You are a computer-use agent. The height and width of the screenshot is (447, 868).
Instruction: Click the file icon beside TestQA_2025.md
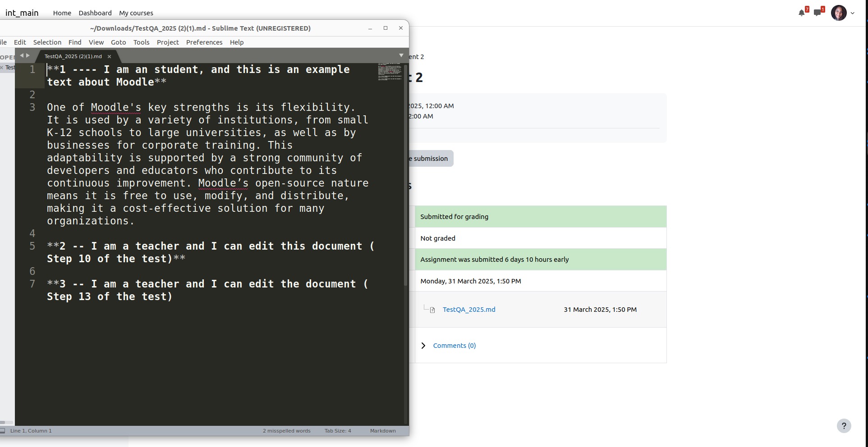[x=432, y=310]
